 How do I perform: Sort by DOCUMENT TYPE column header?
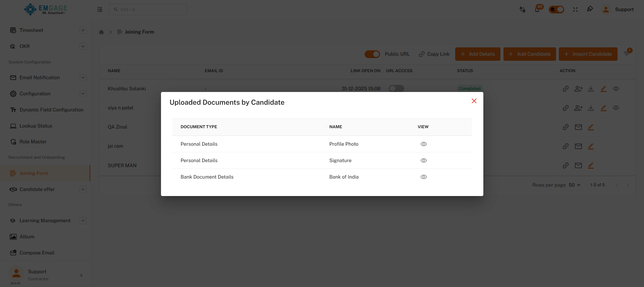(199, 127)
